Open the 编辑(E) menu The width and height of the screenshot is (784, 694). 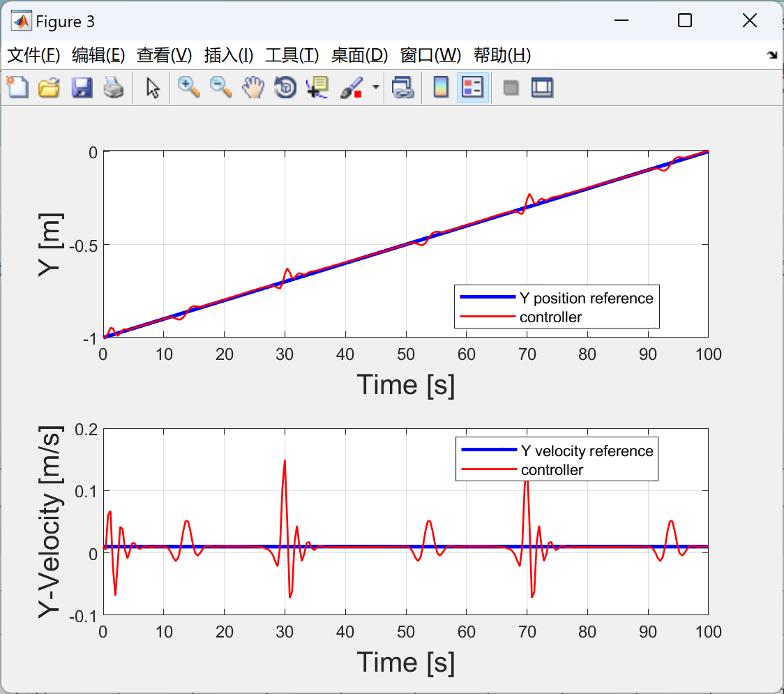click(98, 55)
